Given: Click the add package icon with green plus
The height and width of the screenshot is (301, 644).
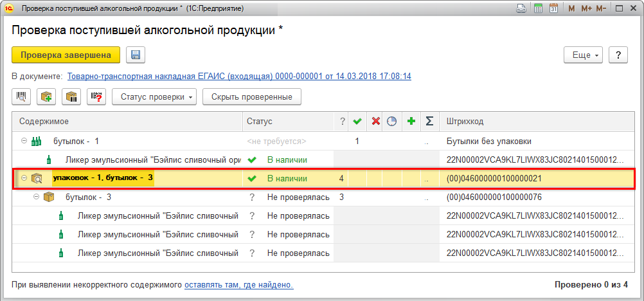Looking at the screenshot, I should pos(46,97).
